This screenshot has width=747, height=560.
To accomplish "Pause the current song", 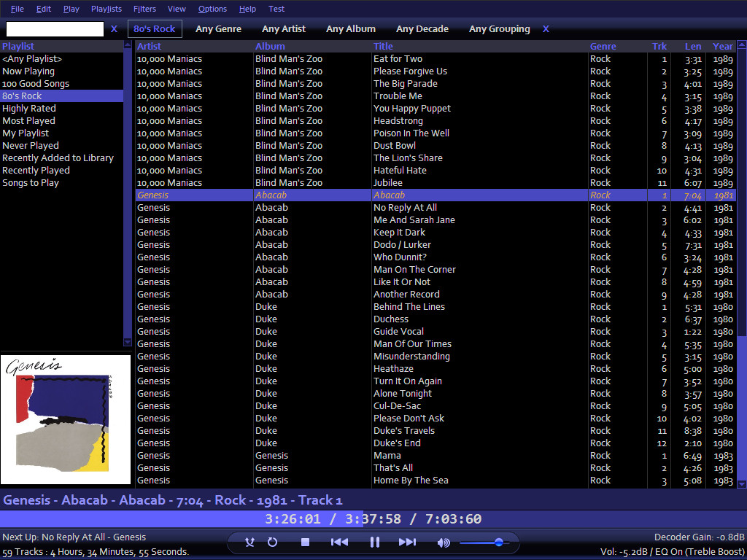I will pyautogui.click(x=374, y=542).
